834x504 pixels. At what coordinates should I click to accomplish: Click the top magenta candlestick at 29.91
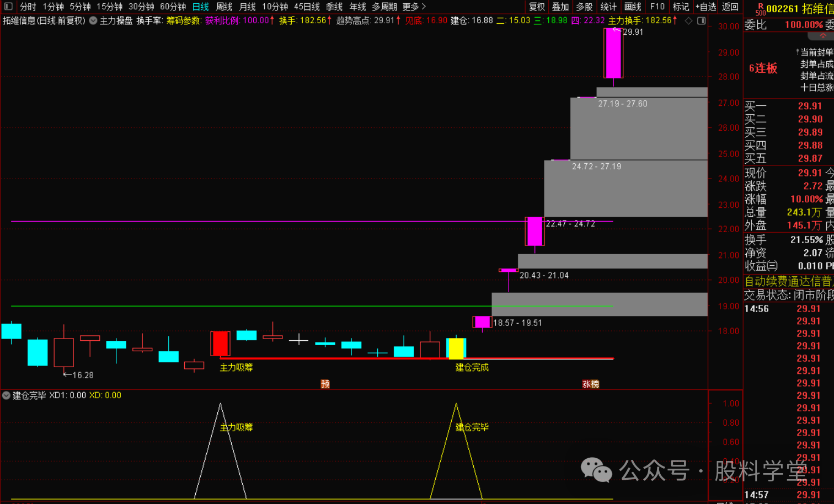(613, 53)
